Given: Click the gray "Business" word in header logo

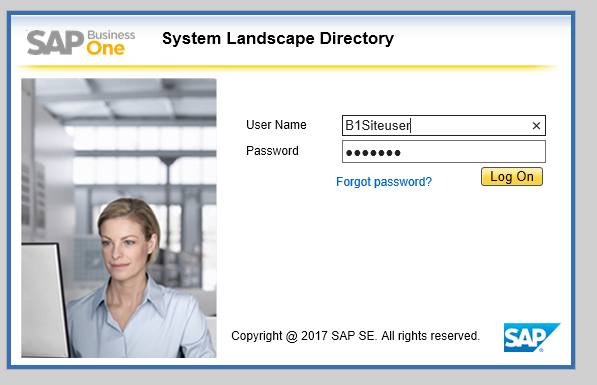Looking at the screenshot, I should click(x=111, y=35).
